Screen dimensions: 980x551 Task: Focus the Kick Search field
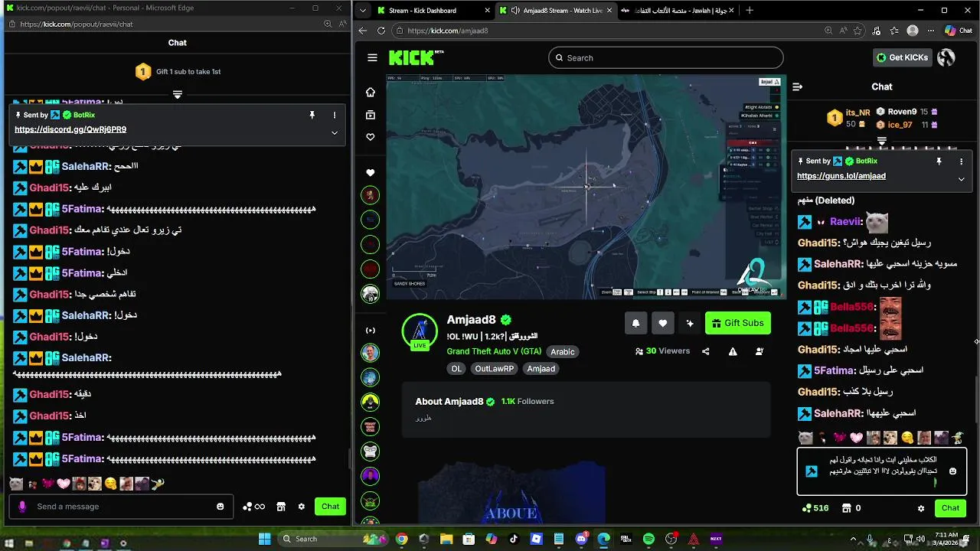(x=665, y=57)
